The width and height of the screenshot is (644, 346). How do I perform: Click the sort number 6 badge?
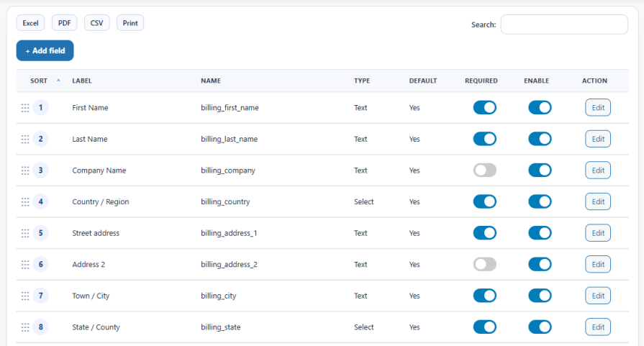41,264
